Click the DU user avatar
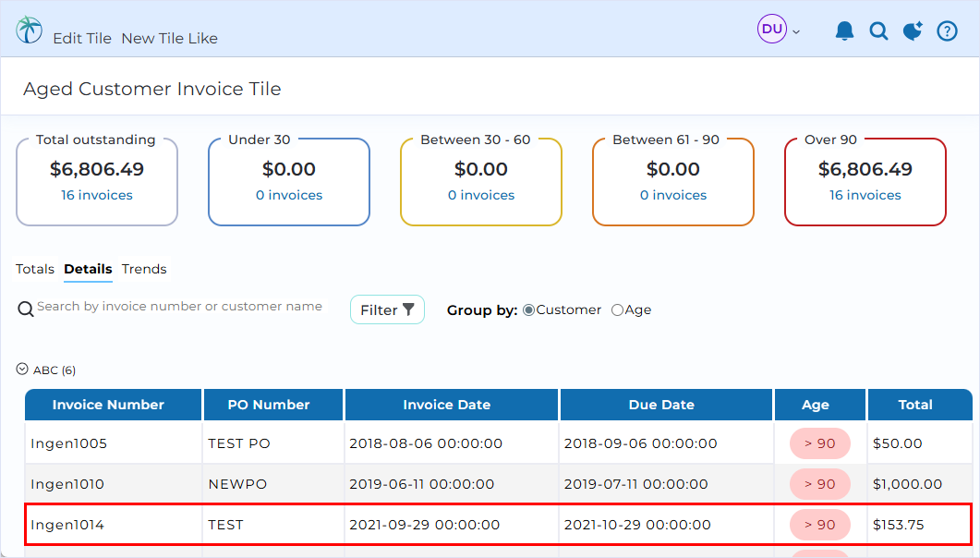 (x=772, y=29)
